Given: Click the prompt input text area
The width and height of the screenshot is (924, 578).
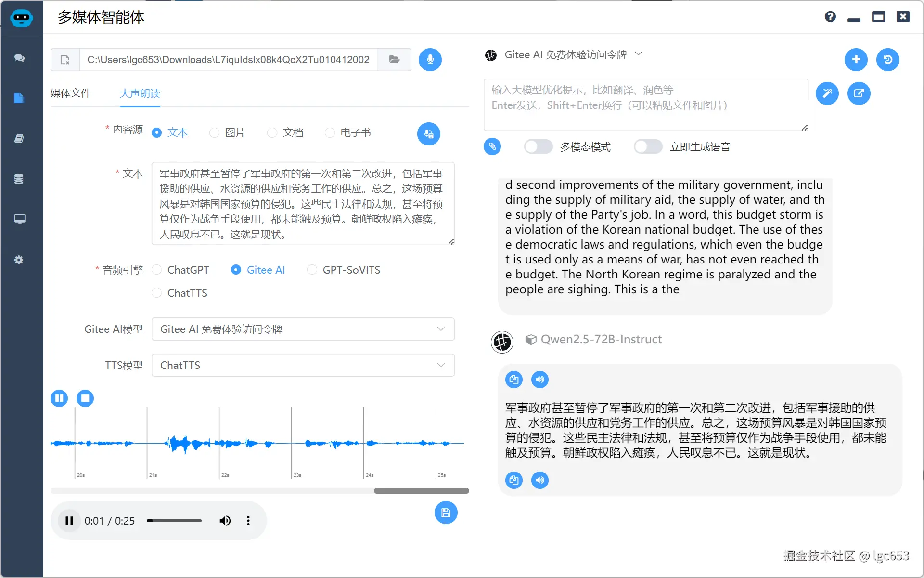Looking at the screenshot, I should (645, 105).
